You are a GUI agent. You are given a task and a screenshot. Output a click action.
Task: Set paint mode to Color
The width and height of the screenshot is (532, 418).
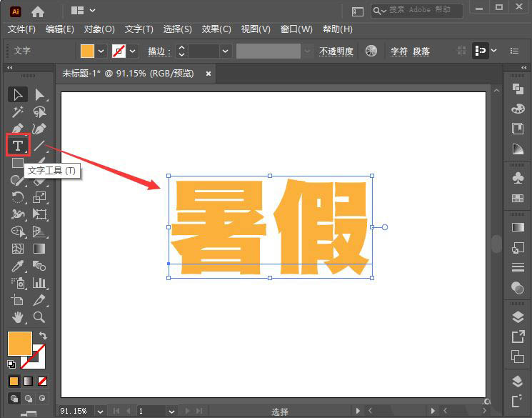[14, 381]
